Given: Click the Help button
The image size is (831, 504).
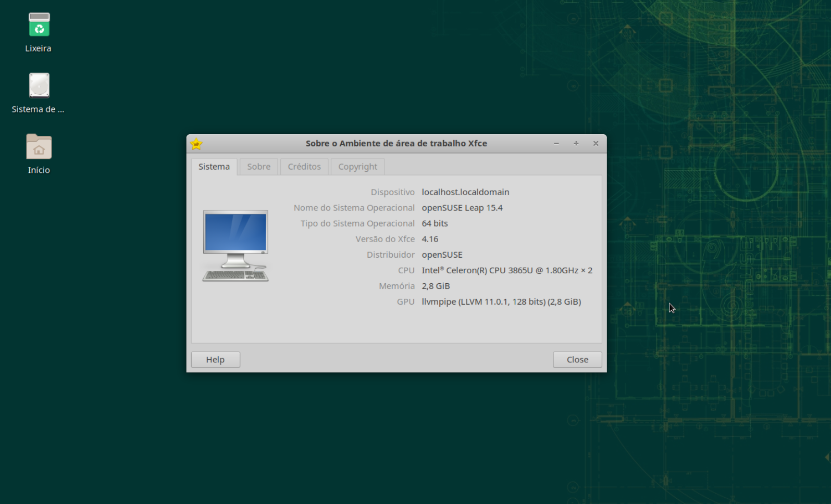Looking at the screenshot, I should pos(216,360).
